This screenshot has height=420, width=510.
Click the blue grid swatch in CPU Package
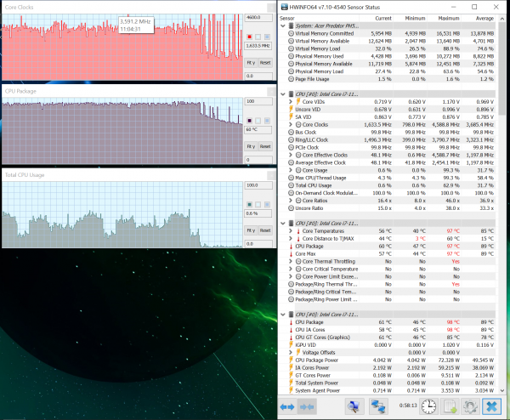pyautogui.click(x=267, y=121)
